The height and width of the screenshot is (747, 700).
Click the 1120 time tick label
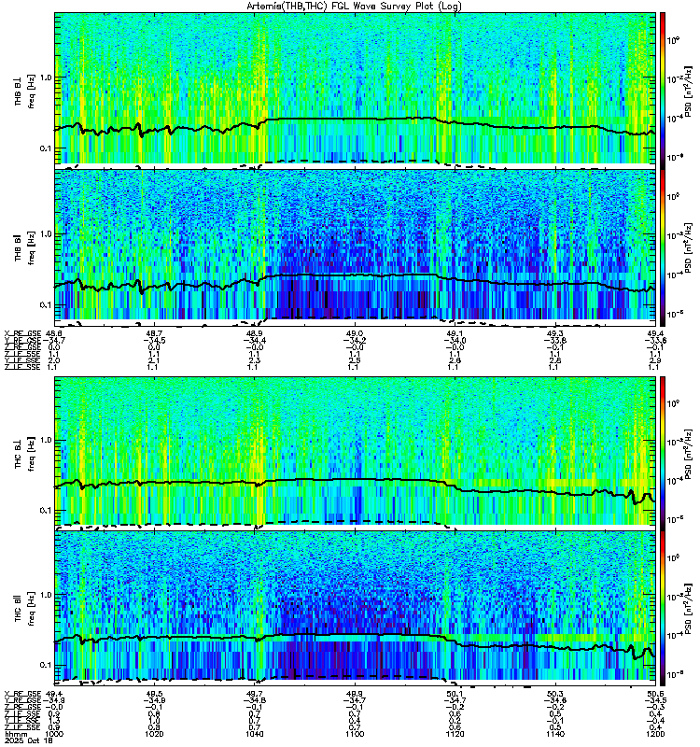(455, 734)
